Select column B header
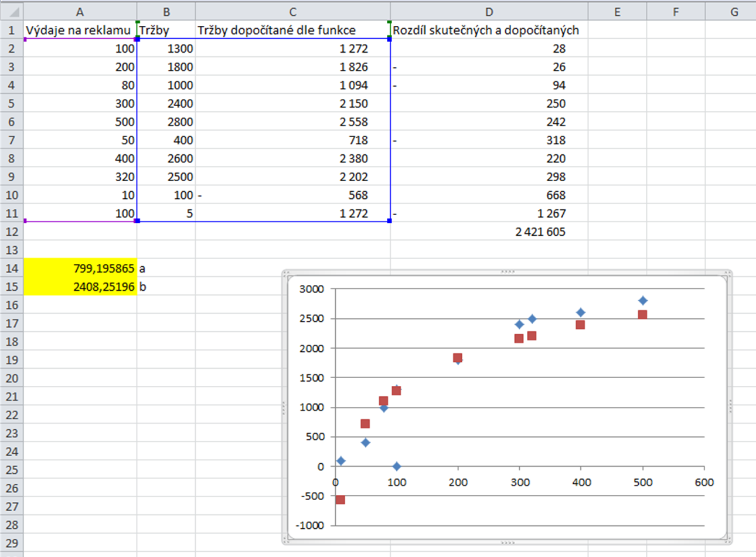Screen dimensions: 756x557 pyautogui.click(x=166, y=12)
